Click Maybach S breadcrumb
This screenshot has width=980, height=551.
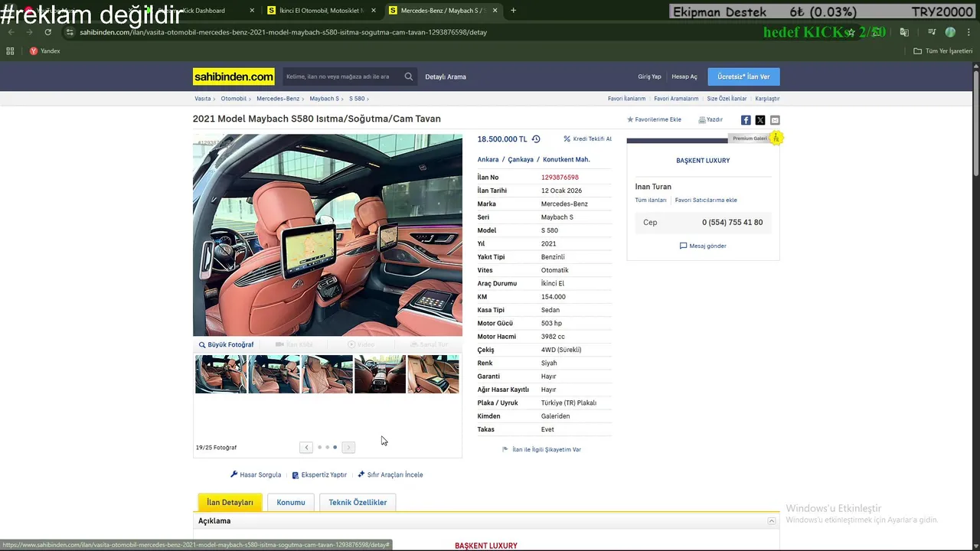324,99
